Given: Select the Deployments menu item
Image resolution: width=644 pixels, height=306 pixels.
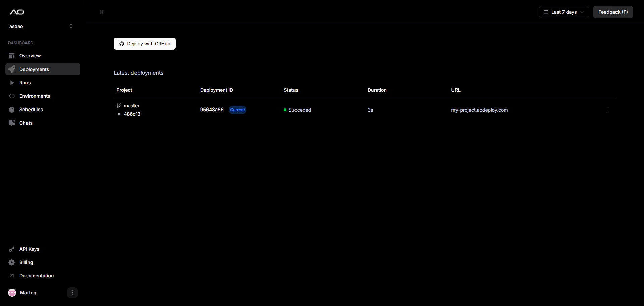Looking at the screenshot, I should click(43, 69).
